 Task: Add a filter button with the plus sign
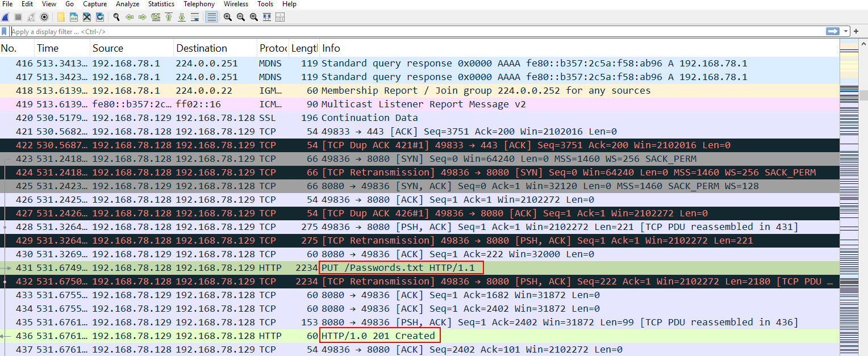856,32
